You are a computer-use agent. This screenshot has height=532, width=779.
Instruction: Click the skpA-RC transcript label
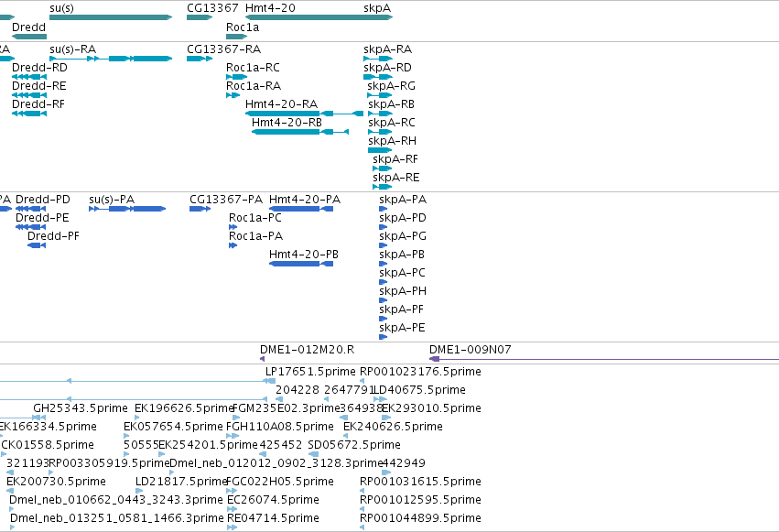tap(392, 123)
